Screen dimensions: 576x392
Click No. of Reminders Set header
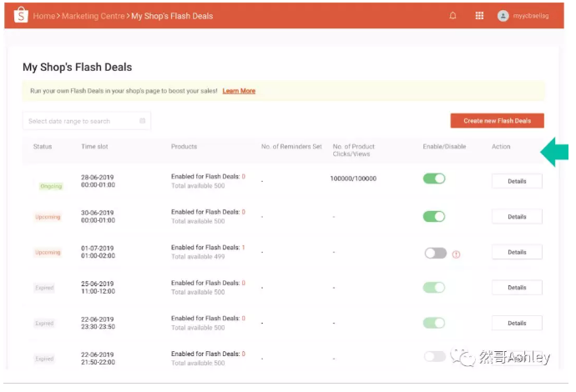[x=291, y=147]
